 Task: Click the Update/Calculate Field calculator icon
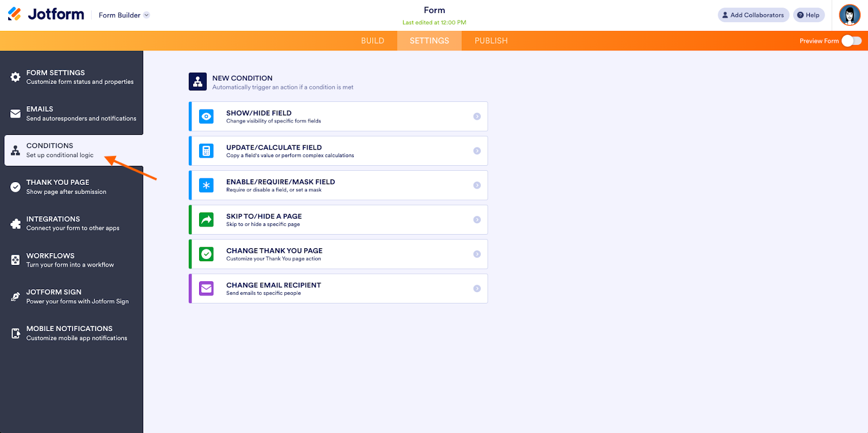206,151
